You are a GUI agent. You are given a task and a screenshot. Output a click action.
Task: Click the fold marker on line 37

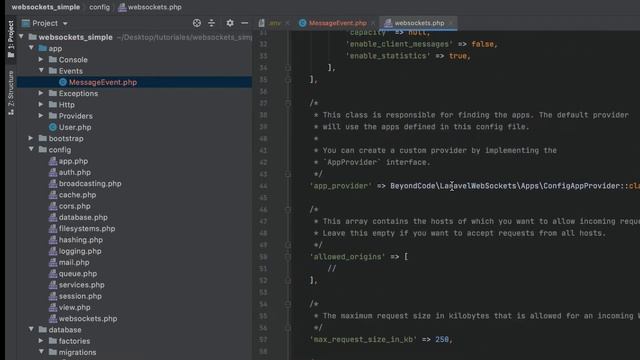point(288,103)
